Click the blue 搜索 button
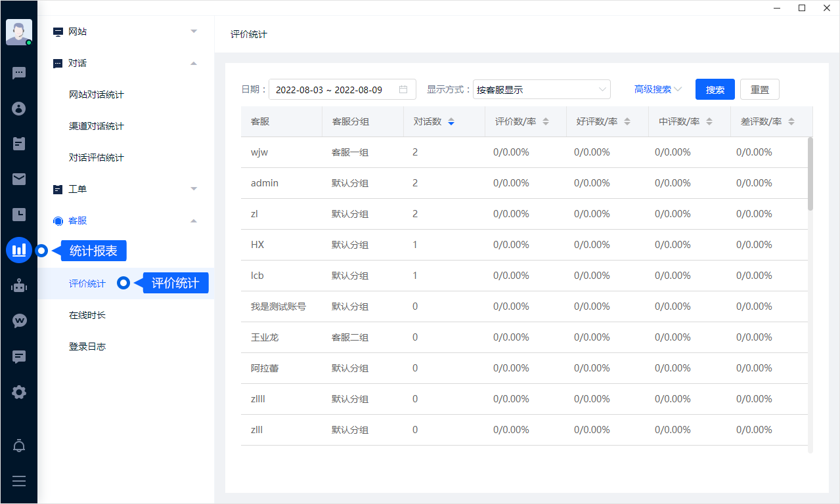 715,90
